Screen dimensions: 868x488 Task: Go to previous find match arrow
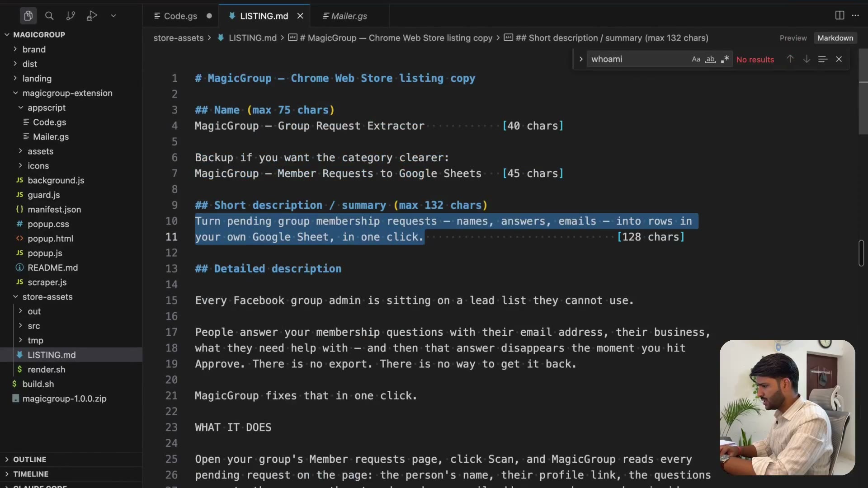pyautogui.click(x=790, y=59)
